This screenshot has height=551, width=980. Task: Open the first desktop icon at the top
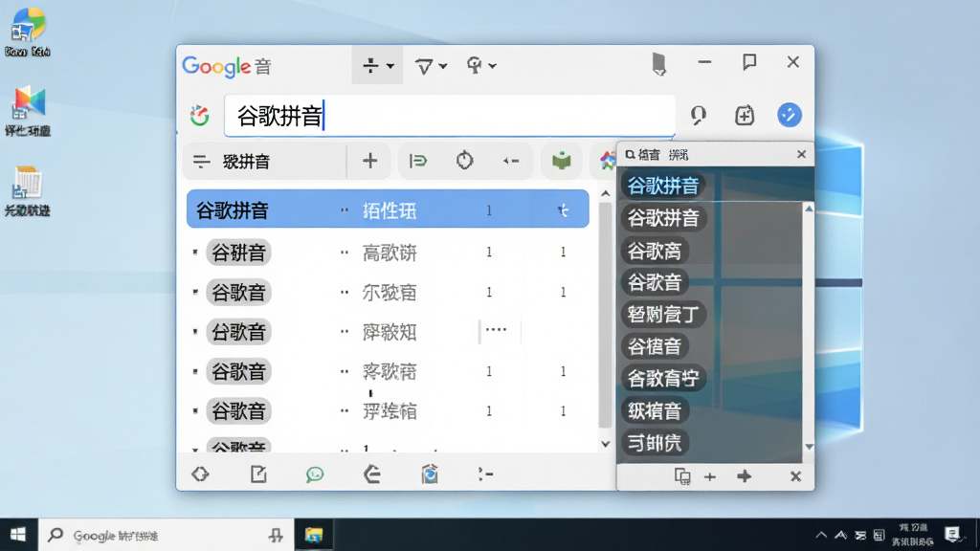(x=28, y=32)
